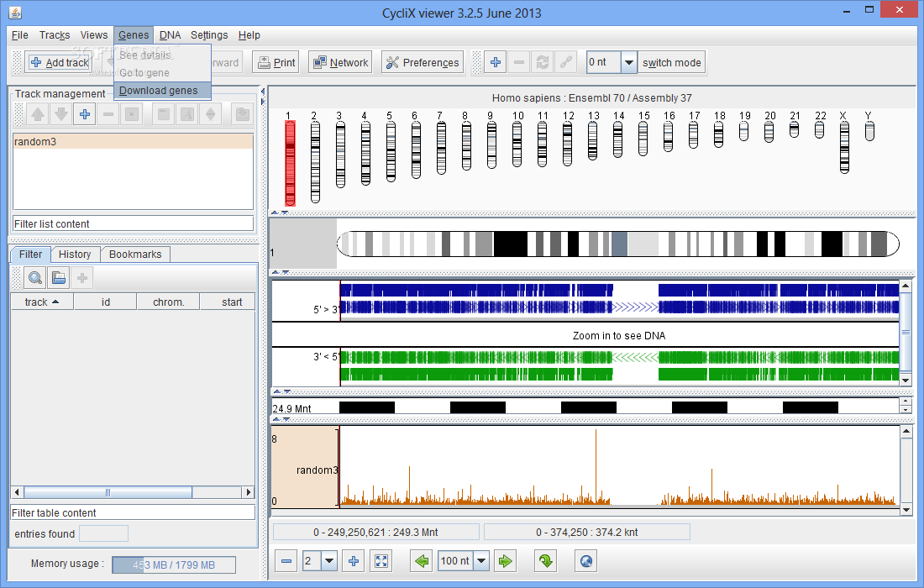Sort by track column header
The width and height of the screenshot is (924, 588).
click(42, 302)
